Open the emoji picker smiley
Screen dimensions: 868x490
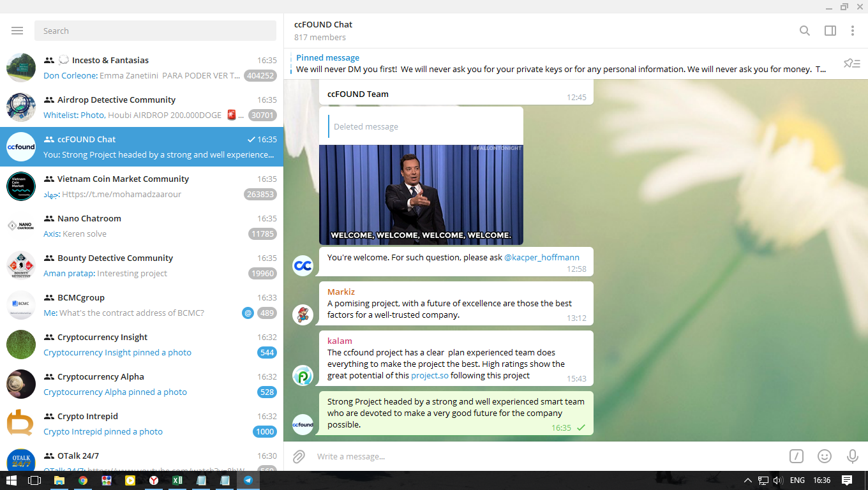[x=825, y=456]
